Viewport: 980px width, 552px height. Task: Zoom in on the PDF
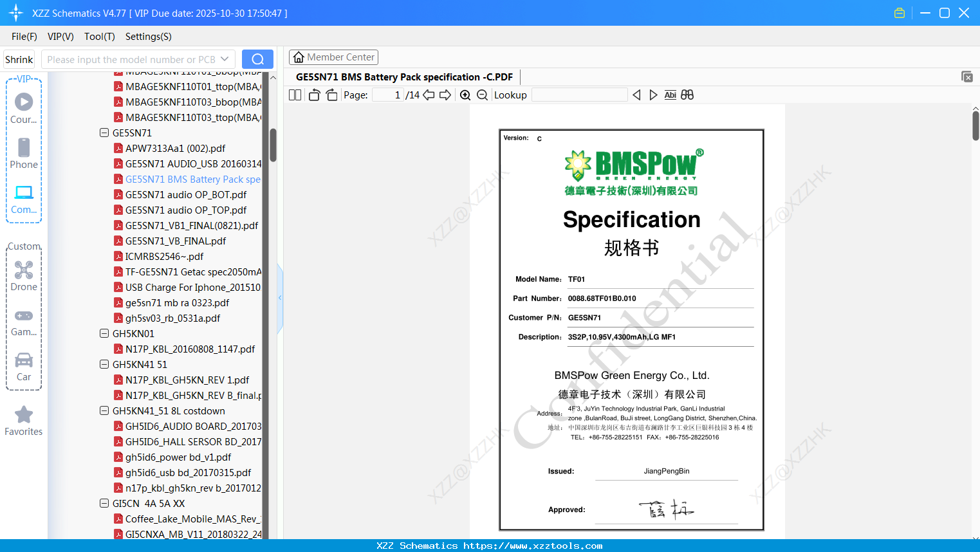coord(465,95)
